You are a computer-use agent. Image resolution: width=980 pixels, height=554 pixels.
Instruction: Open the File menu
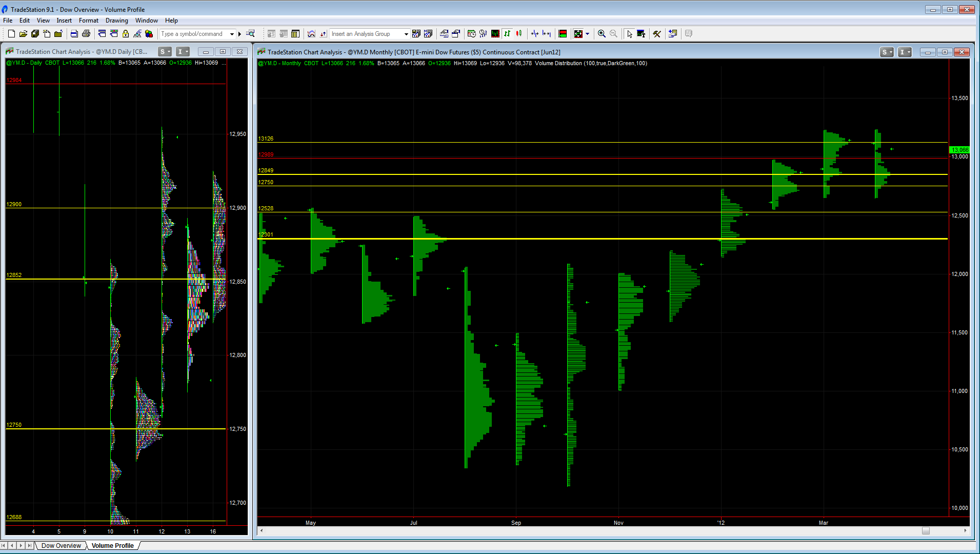coord(8,21)
